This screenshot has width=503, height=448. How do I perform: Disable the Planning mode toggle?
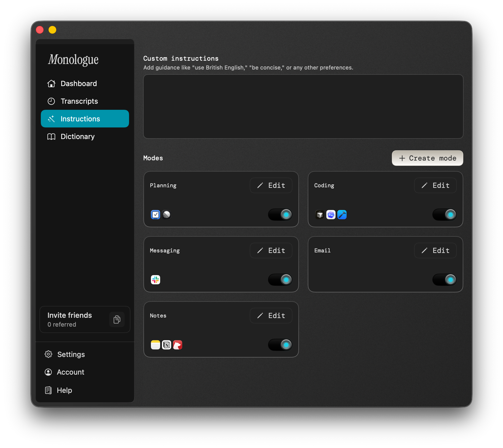point(280,215)
